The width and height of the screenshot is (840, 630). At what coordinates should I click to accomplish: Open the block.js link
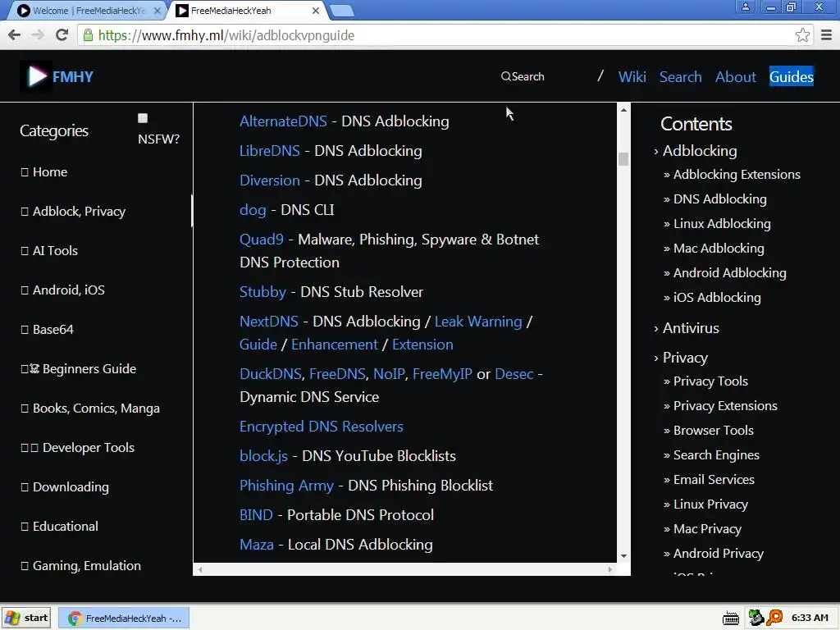click(263, 455)
